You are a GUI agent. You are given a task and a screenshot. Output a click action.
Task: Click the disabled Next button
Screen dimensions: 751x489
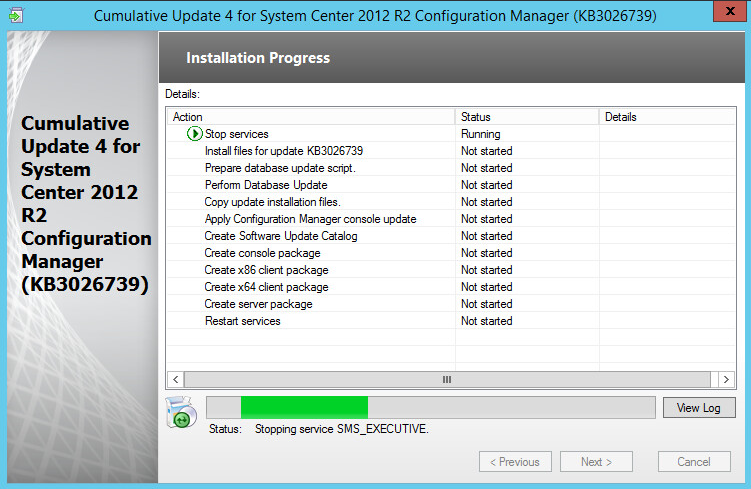[x=598, y=462]
